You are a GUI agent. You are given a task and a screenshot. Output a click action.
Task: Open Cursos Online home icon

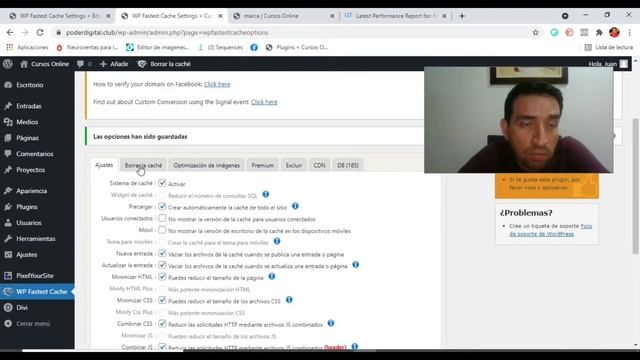tap(24, 64)
